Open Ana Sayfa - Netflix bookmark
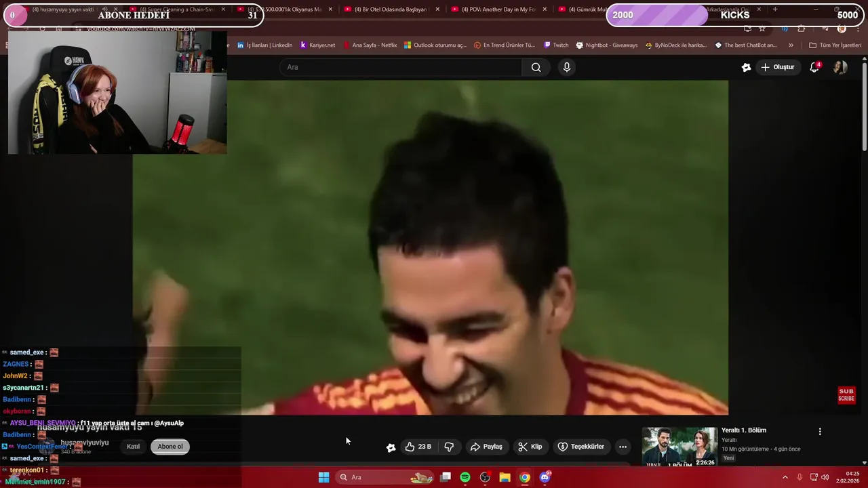Viewport: 868px width, 488px height. tap(370, 45)
